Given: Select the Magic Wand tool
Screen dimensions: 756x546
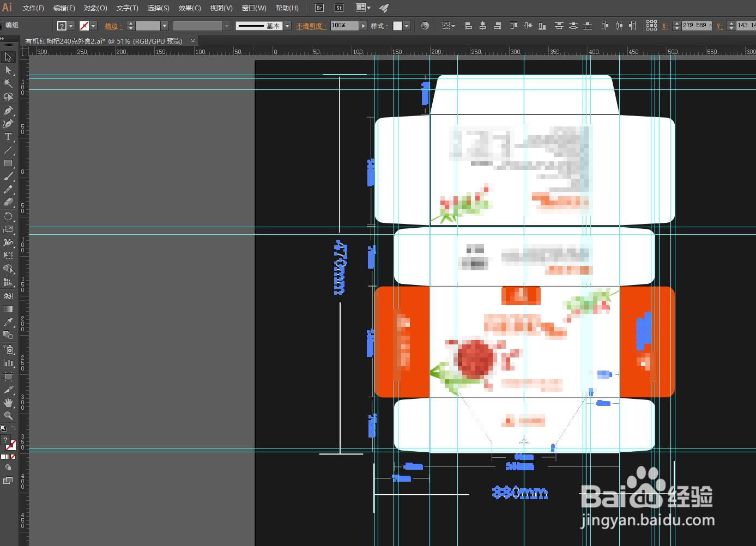Looking at the screenshot, I should 8,83.
